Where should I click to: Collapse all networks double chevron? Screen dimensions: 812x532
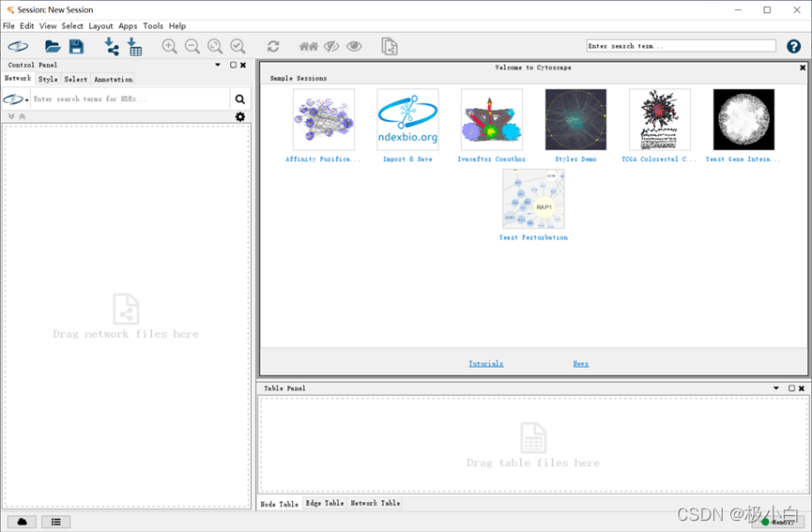[23, 116]
